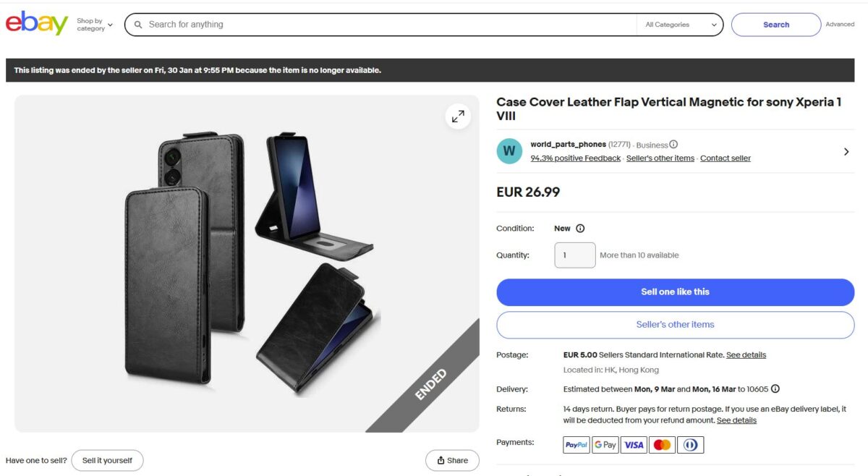The image size is (868, 476).
Task: Click the Sell one like this button
Action: point(675,292)
